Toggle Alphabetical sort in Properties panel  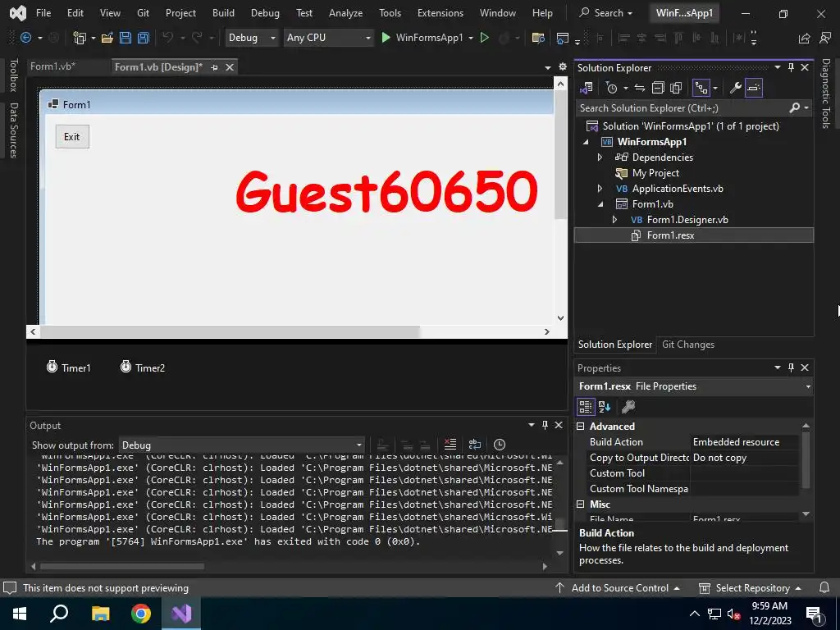605,407
